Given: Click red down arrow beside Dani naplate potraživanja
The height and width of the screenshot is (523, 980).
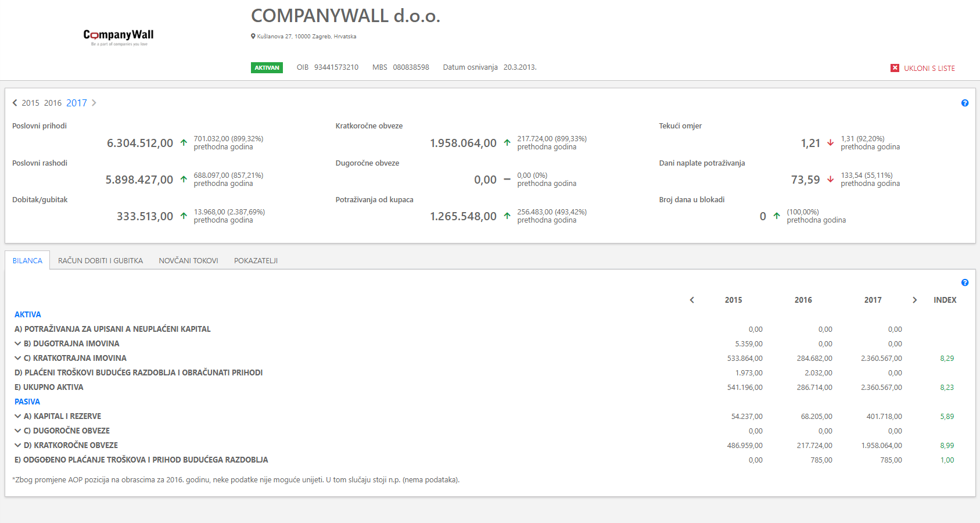Looking at the screenshot, I should pyautogui.click(x=831, y=179).
